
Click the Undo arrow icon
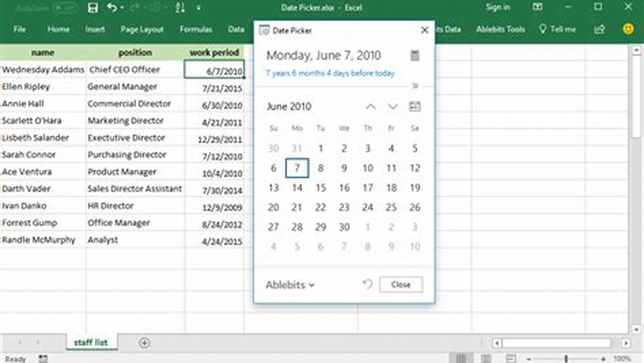(x=111, y=8)
